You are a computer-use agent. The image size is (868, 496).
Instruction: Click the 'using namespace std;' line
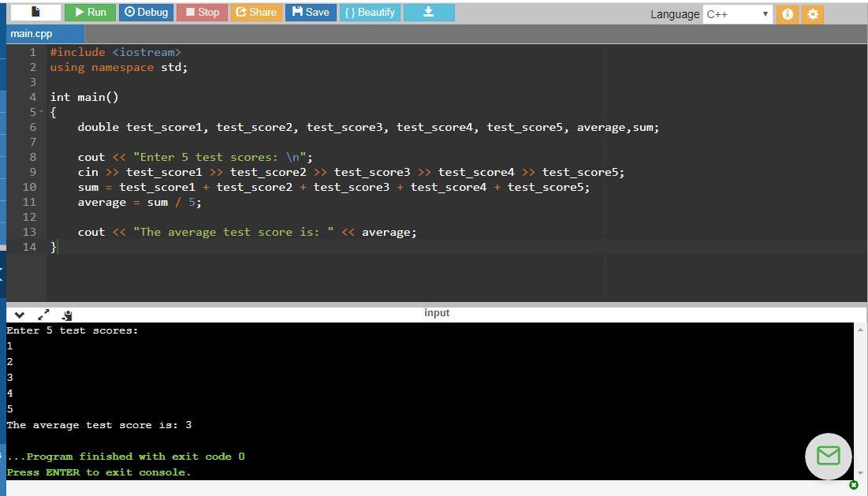pyautogui.click(x=118, y=67)
